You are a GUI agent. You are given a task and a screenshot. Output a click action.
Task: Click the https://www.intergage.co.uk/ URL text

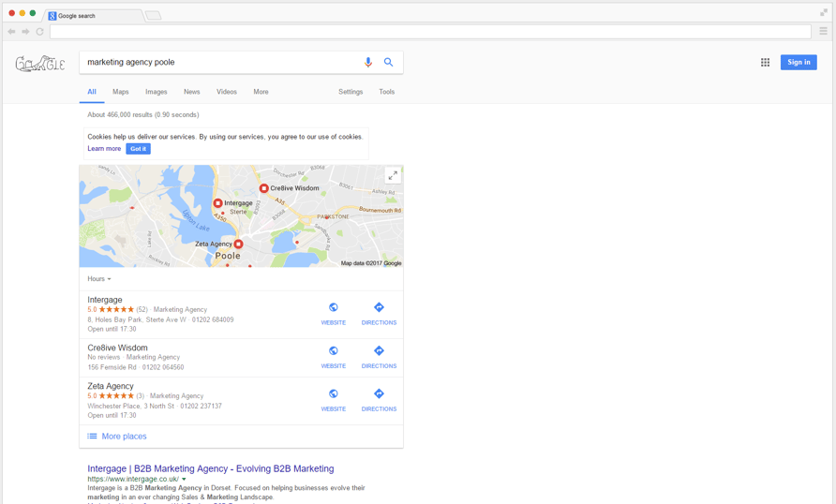click(x=133, y=479)
